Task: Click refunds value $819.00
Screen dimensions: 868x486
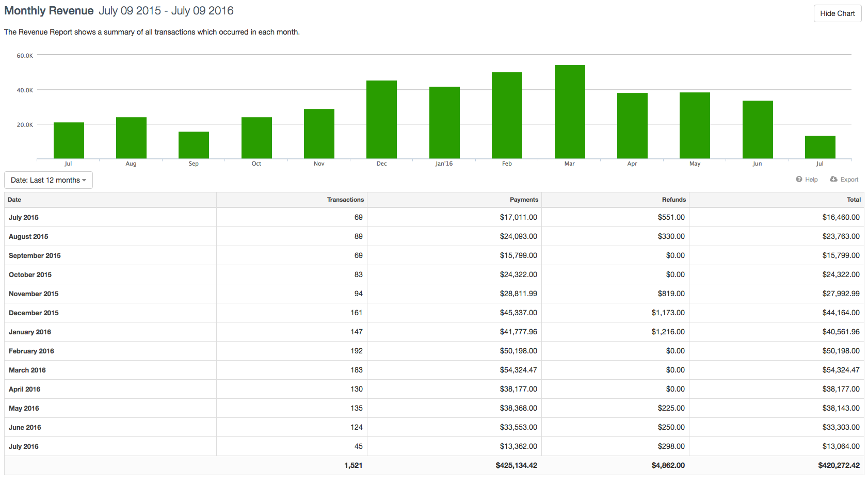Action: click(671, 294)
